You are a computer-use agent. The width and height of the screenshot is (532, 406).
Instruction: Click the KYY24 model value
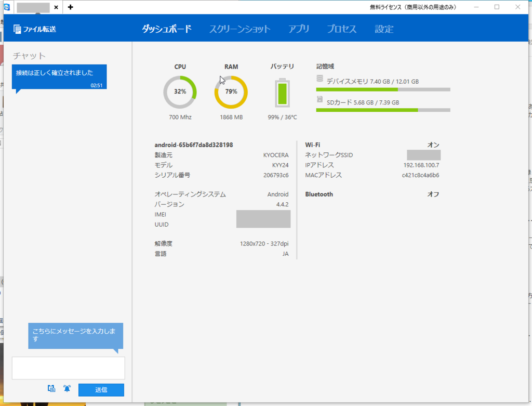(x=280, y=165)
